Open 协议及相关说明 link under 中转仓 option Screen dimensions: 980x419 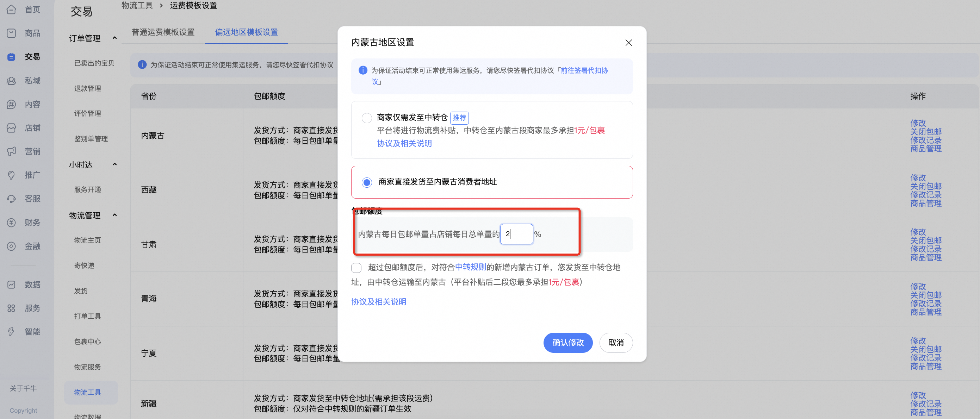404,143
